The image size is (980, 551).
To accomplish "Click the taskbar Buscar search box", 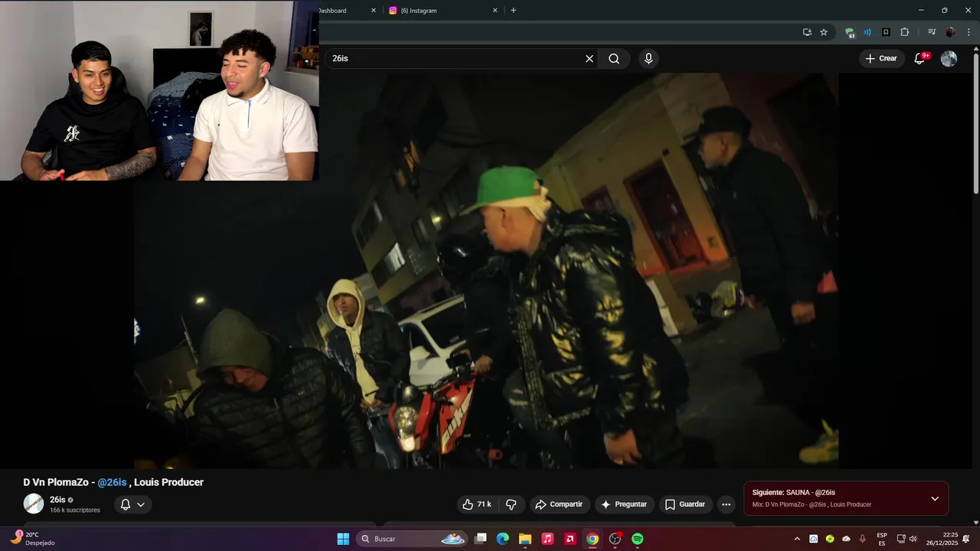I will (x=412, y=539).
